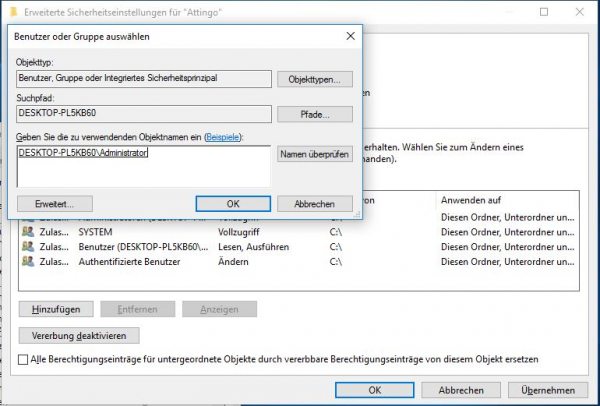
Task: Click Übernehmen to apply changes
Action: point(547,389)
